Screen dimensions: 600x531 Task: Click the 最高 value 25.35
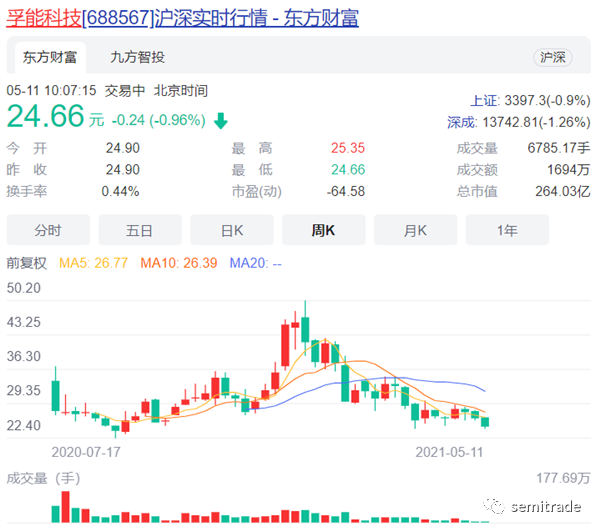click(x=348, y=148)
